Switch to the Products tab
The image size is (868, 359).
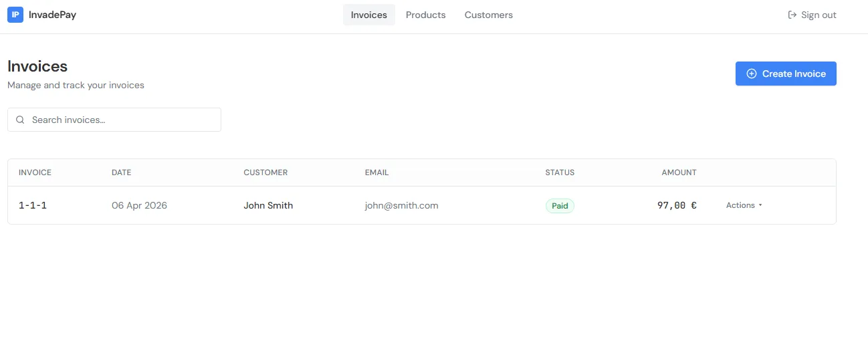point(425,15)
